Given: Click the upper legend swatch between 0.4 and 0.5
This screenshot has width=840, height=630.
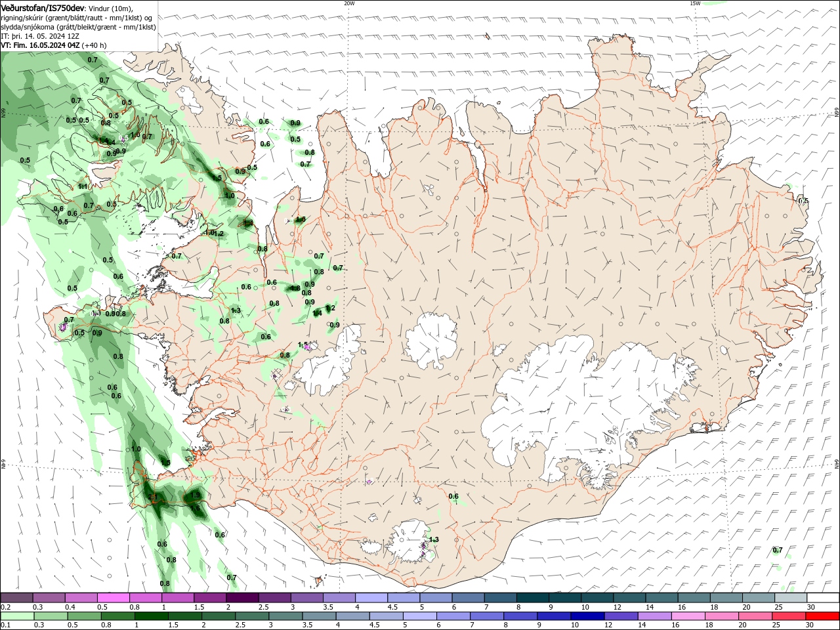Looking at the screenshot, I should coord(81,598).
